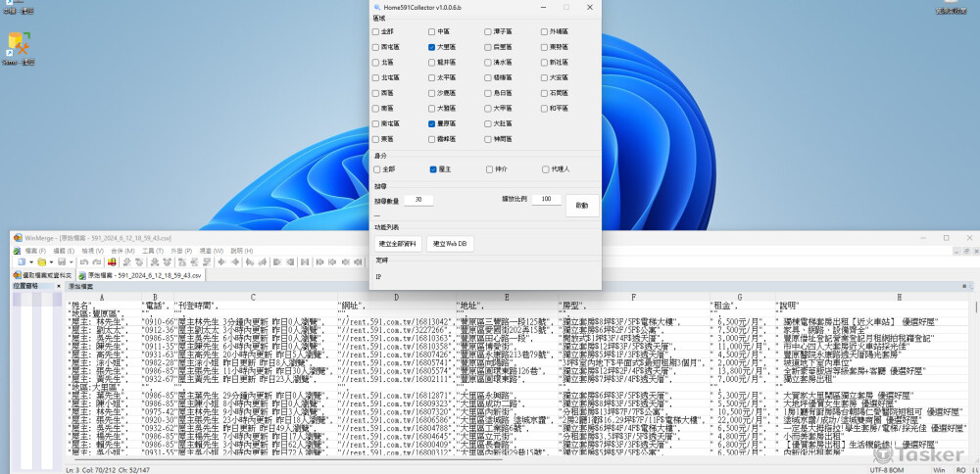This screenshot has height=474, width=980.
Task: Close the location pane with its X icon
Action: (x=61, y=286)
